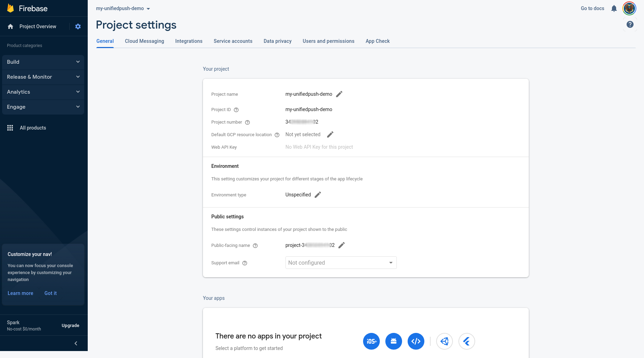The width and height of the screenshot is (644, 358).
Task: Add an iOS+ app
Action: (371, 341)
